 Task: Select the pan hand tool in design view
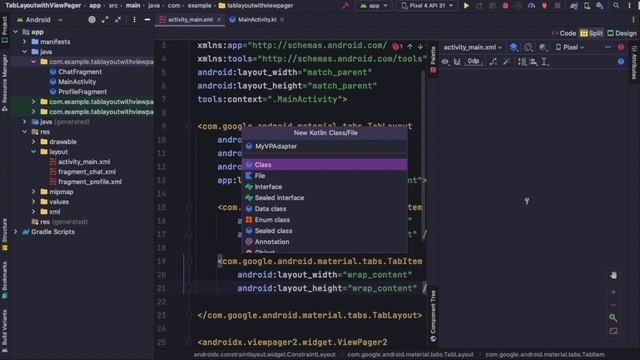613,275
